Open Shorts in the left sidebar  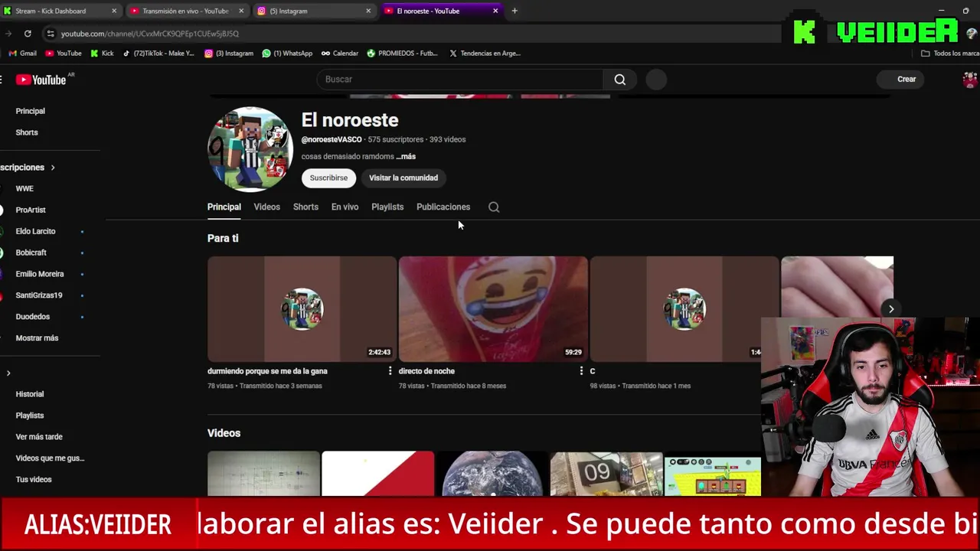click(27, 132)
